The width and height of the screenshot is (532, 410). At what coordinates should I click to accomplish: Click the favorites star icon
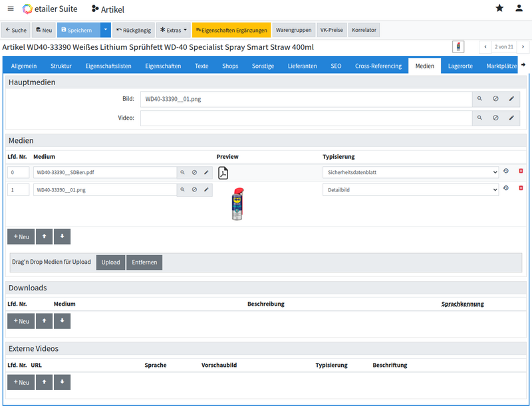499,9
